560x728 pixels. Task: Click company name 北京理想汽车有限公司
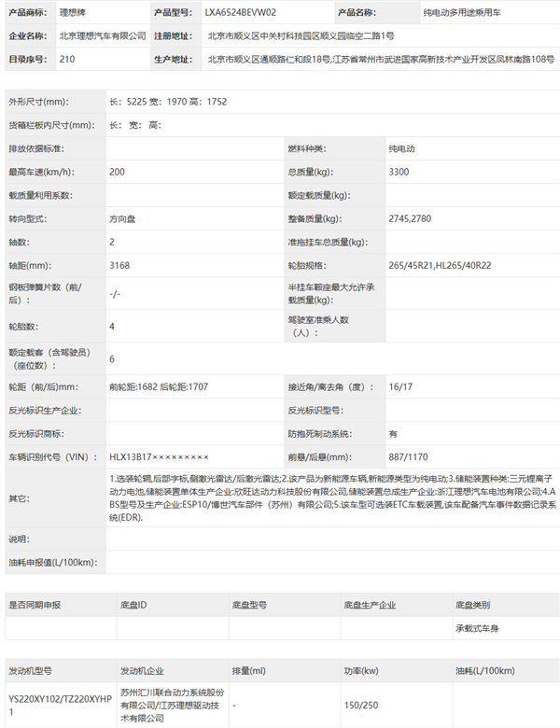coord(103,35)
